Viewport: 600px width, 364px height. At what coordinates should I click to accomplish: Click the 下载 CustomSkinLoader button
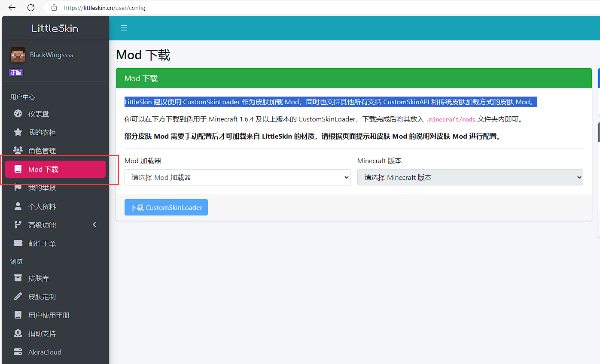166,207
